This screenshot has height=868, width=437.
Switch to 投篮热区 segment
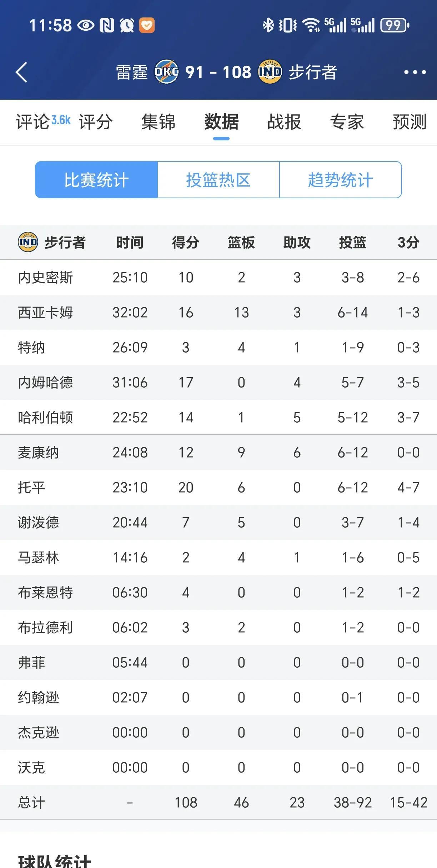pyautogui.click(x=218, y=180)
